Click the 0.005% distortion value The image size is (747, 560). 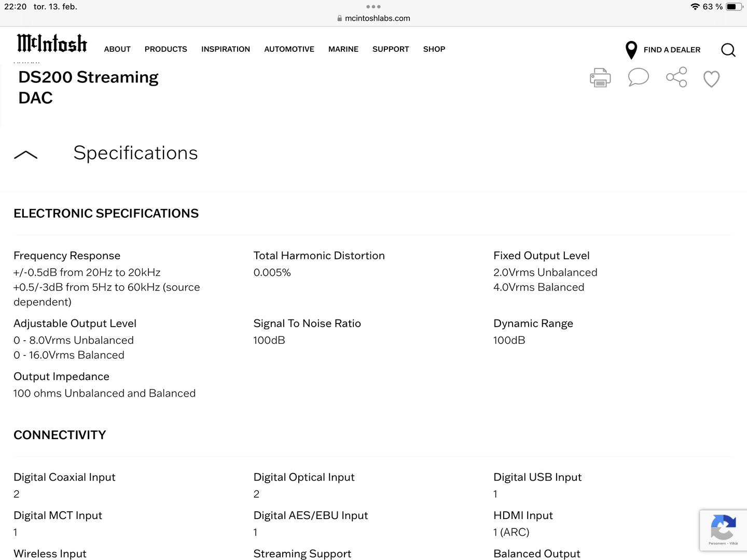(x=272, y=273)
